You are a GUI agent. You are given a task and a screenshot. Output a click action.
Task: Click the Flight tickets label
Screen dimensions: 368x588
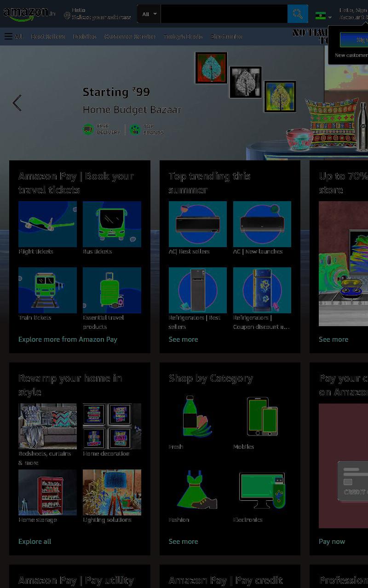click(x=36, y=252)
